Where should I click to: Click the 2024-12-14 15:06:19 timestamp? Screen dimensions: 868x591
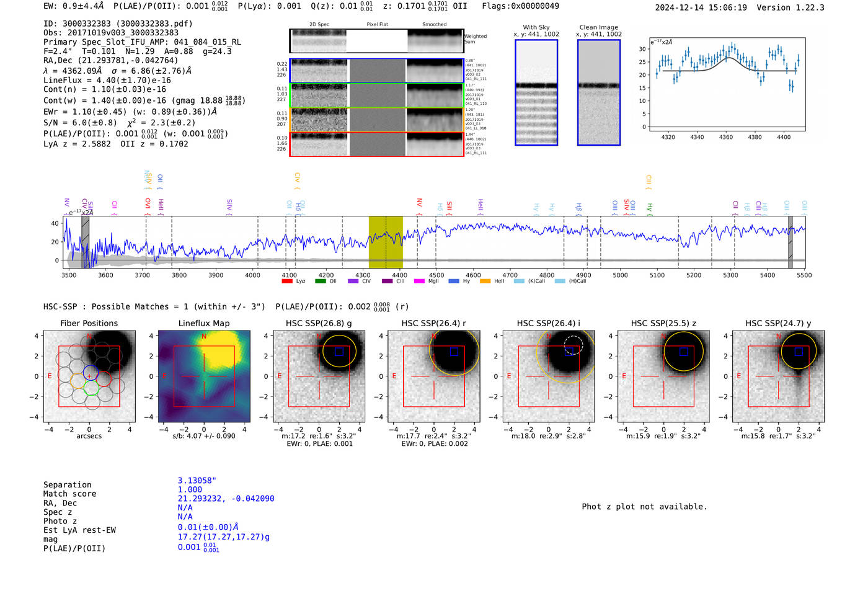pyautogui.click(x=701, y=7)
